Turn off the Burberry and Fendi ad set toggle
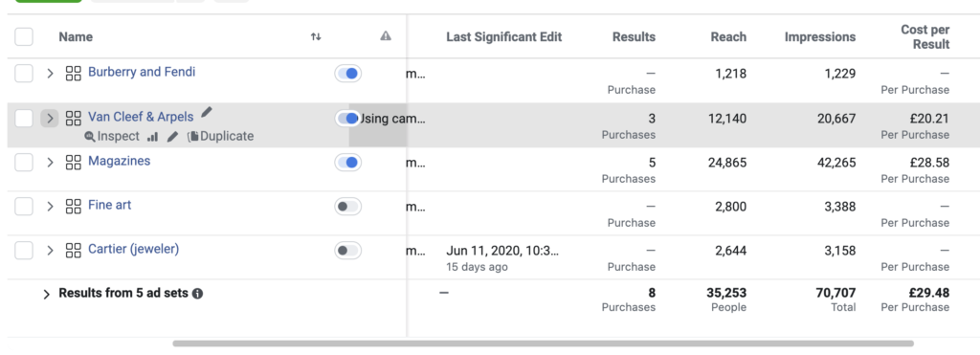 coord(348,74)
